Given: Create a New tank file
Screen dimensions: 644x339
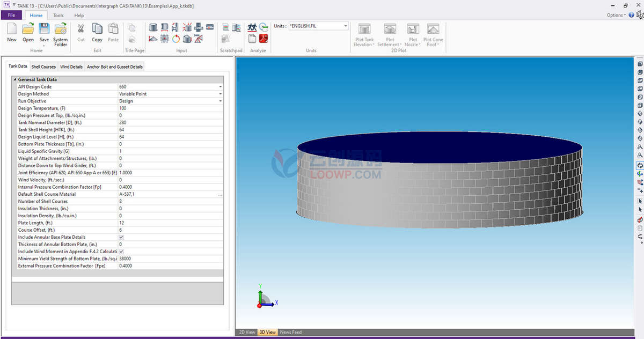Looking at the screenshot, I should click(x=12, y=32).
